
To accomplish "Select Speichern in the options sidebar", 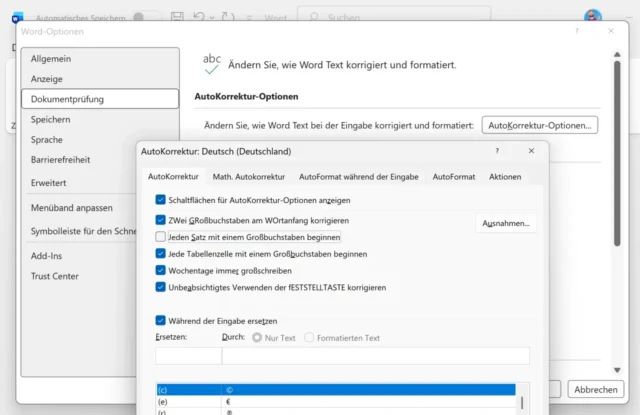I will pyautogui.click(x=100, y=119).
